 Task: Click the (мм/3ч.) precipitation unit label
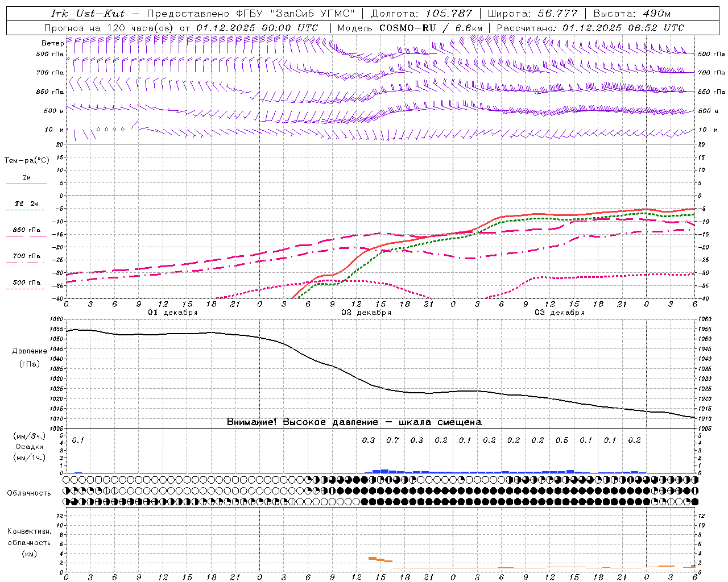(x=28, y=436)
